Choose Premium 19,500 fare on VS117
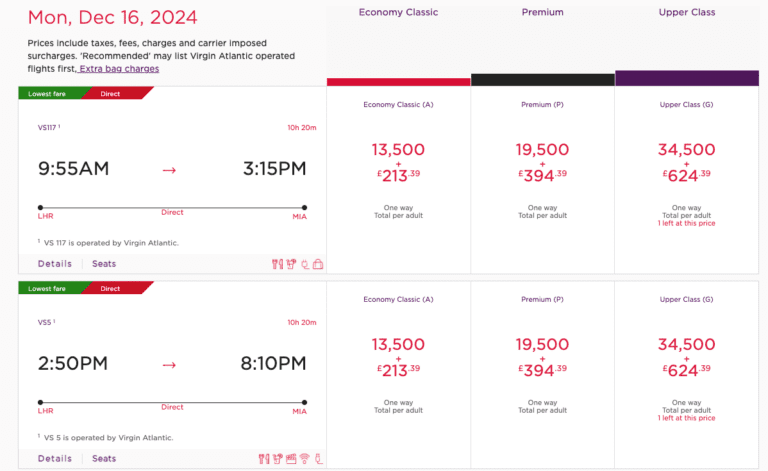 pyautogui.click(x=543, y=162)
